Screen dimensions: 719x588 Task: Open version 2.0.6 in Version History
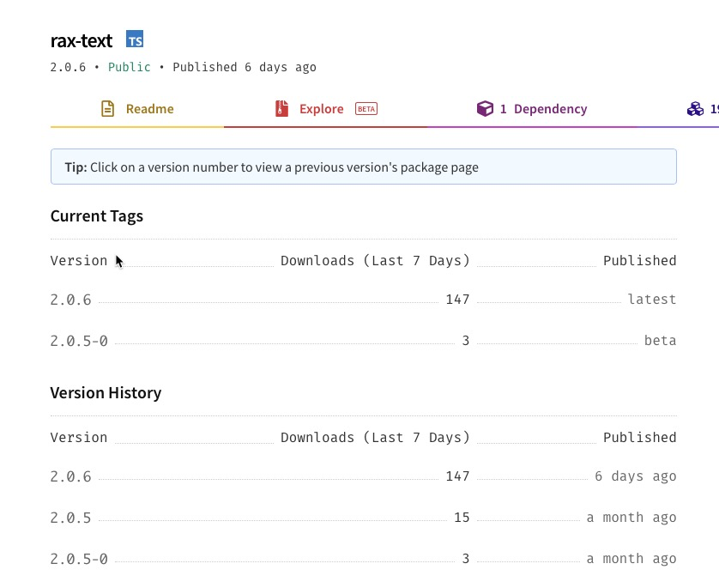[x=70, y=476]
